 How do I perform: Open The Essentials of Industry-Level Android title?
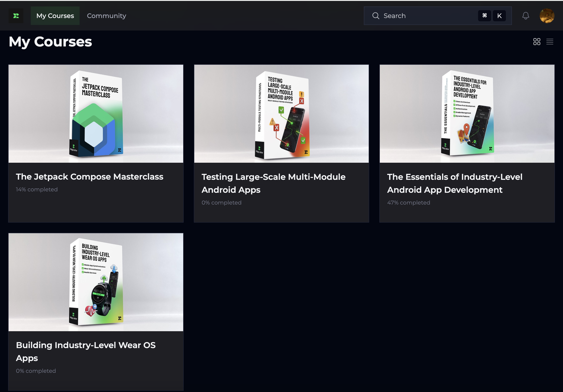click(454, 183)
